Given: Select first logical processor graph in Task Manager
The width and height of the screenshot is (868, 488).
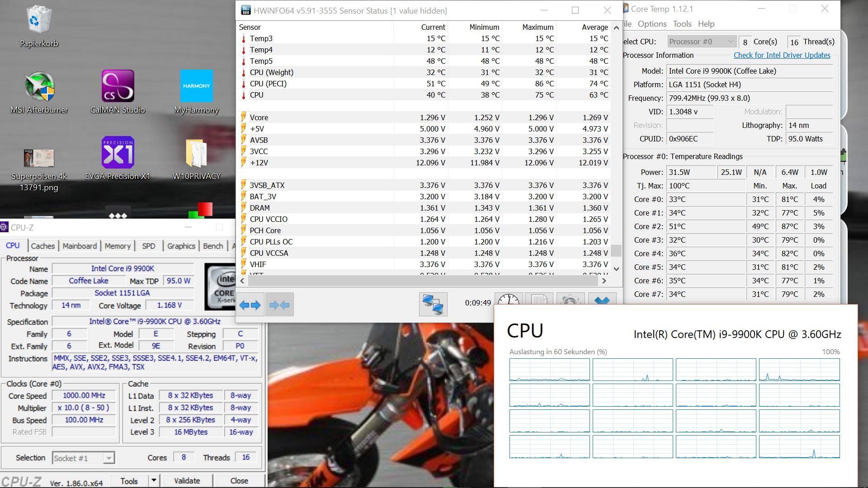Looking at the screenshot, I should [x=549, y=370].
